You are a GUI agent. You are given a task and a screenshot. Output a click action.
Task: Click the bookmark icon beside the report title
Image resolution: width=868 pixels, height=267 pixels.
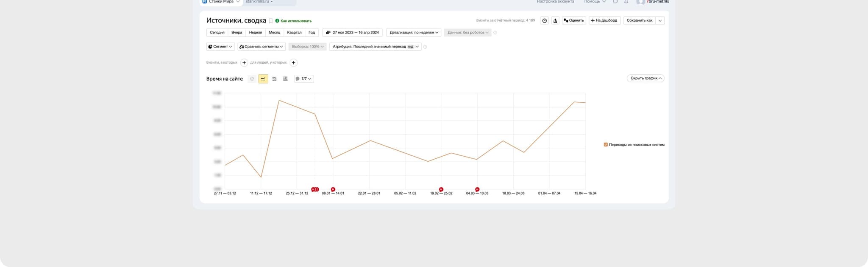[x=271, y=21]
